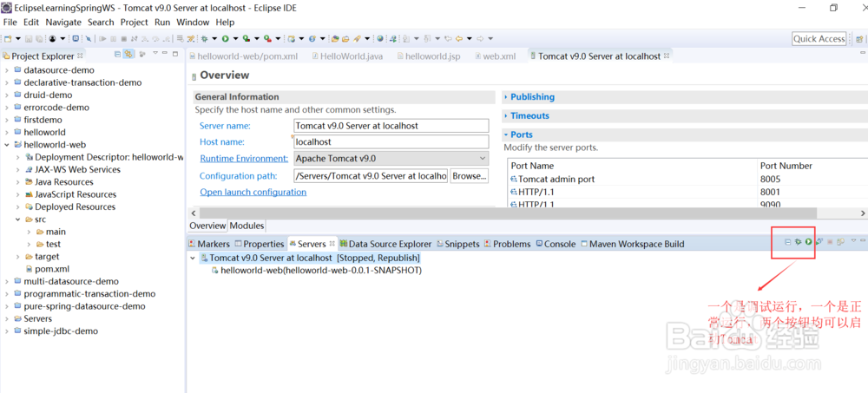
Task: Click the Open Type icon in toolbar
Action: click(334, 39)
